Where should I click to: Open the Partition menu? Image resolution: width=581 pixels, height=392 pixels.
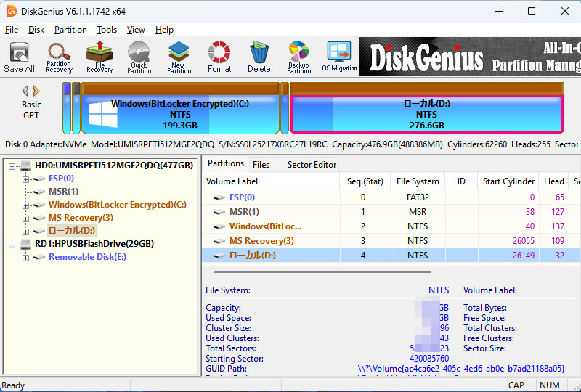click(70, 30)
